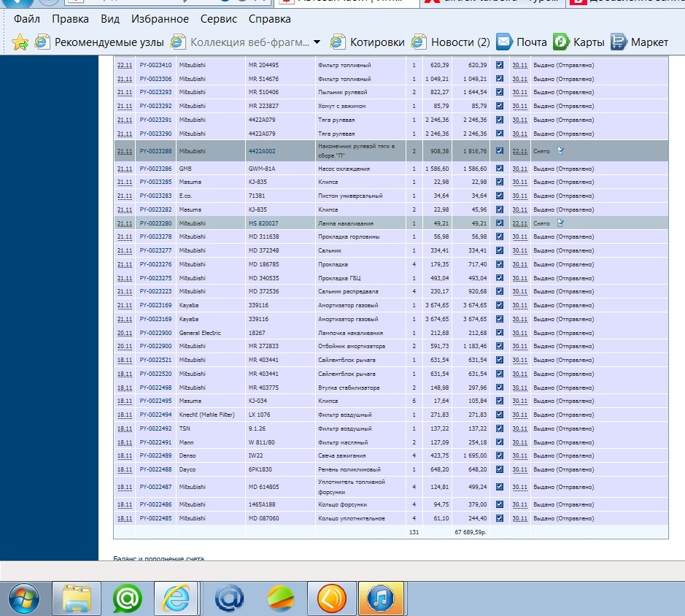
Task: Toggle checkbox in PY-0023286 GMB row
Action: point(499,169)
